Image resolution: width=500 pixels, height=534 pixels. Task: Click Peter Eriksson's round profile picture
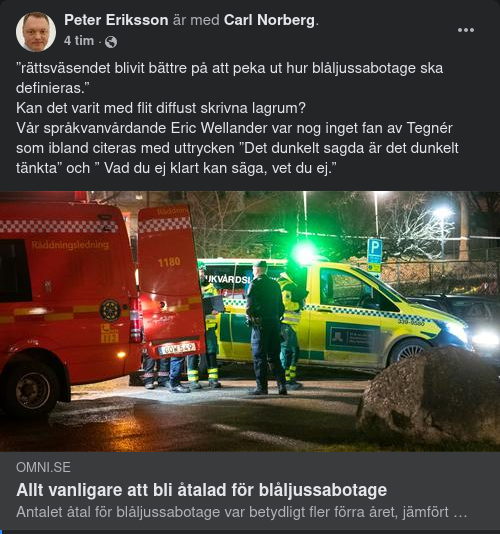36,32
